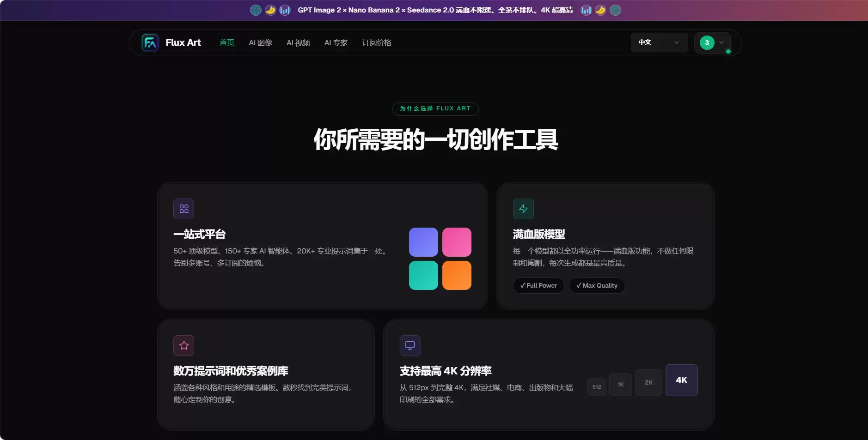Click the green online status dot on avatar
This screenshot has height=440, width=868.
pyautogui.click(x=728, y=51)
